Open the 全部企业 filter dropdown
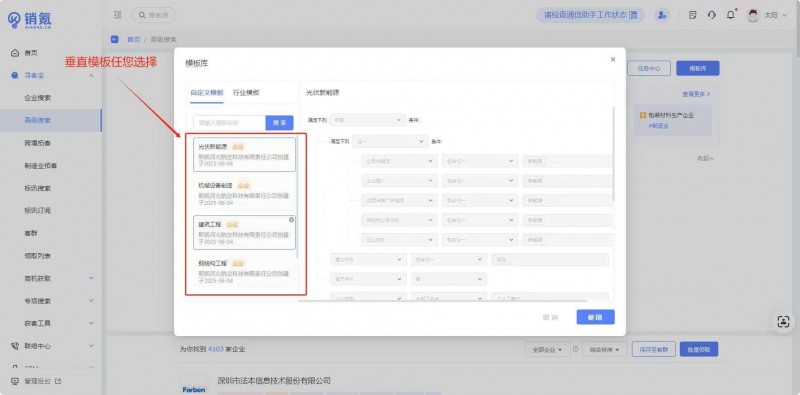The image size is (800, 395). pos(547,350)
